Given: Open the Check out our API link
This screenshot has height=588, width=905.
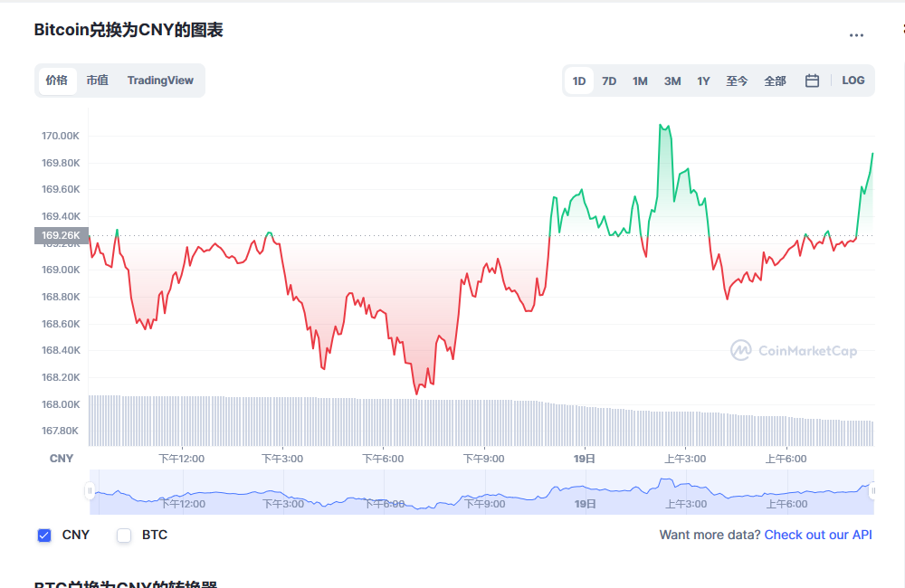Looking at the screenshot, I should click(x=818, y=535).
